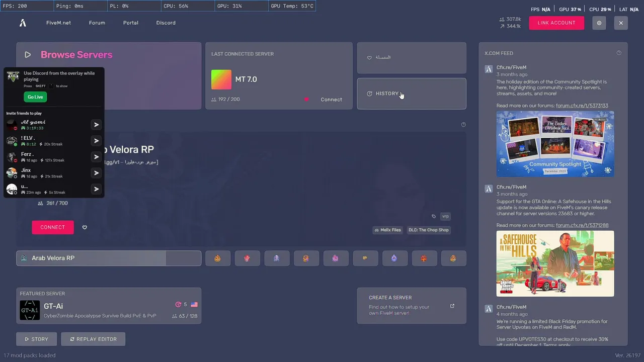Click GTA V icon in Discord overlay
This screenshot has height=362, width=644.
click(x=13, y=76)
